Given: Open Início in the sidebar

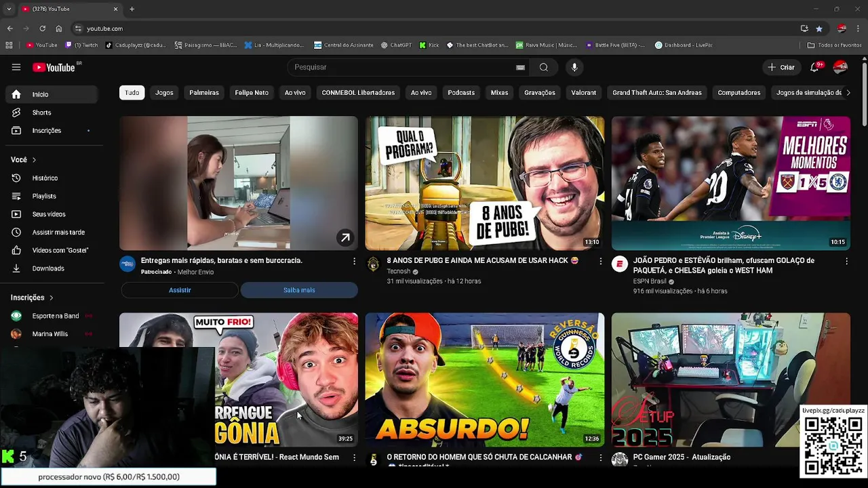Looking at the screenshot, I should (x=52, y=94).
